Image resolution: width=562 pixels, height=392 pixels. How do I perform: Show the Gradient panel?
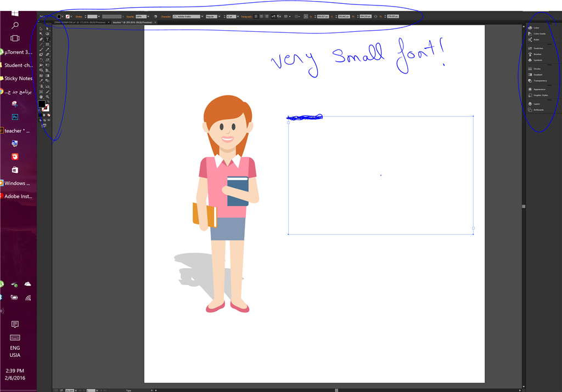click(535, 75)
